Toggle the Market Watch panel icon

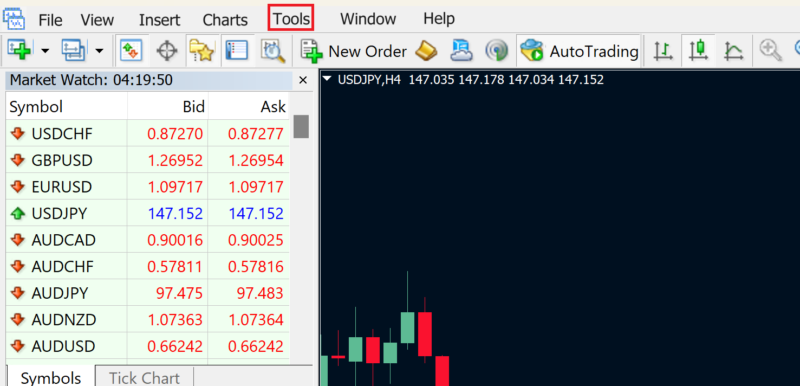pos(132,51)
